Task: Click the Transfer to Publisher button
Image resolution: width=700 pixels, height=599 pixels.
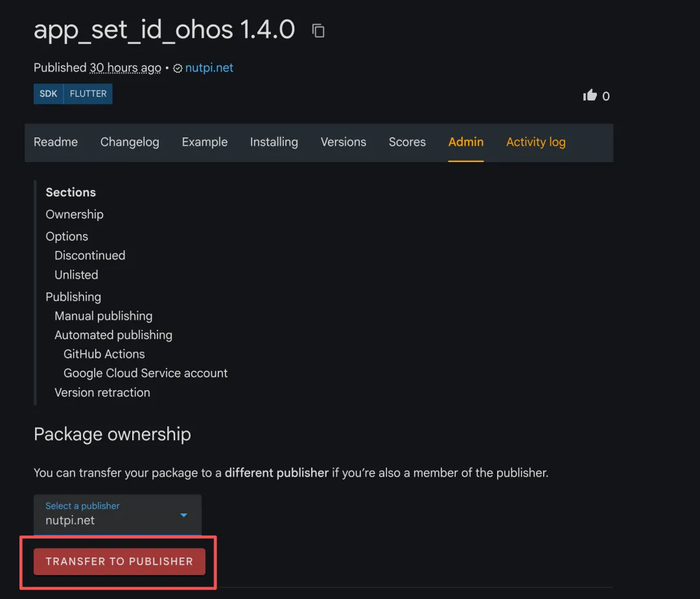Action: [120, 561]
